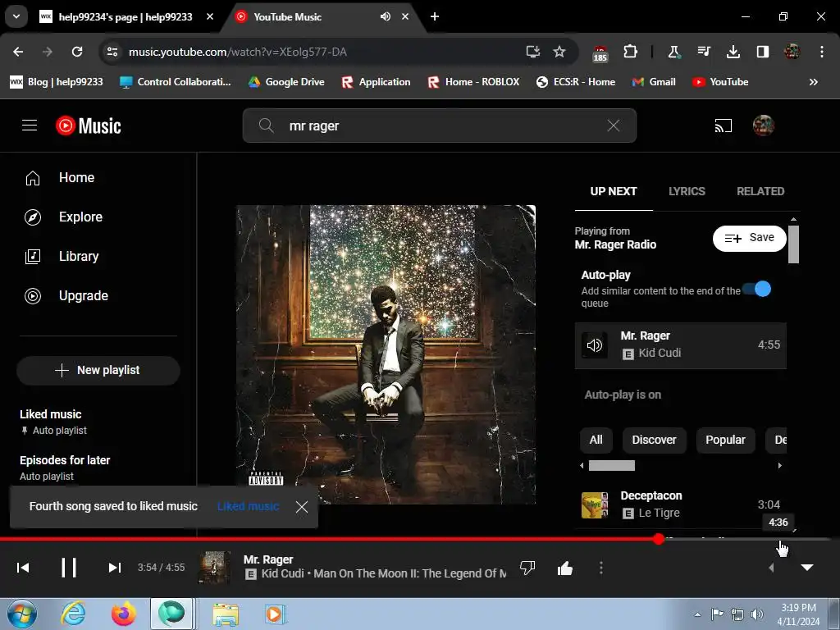The height and width of the screenshot is (630, 840).
Task: Show more bookmarks with the chevron
Action: click(813, 82)
